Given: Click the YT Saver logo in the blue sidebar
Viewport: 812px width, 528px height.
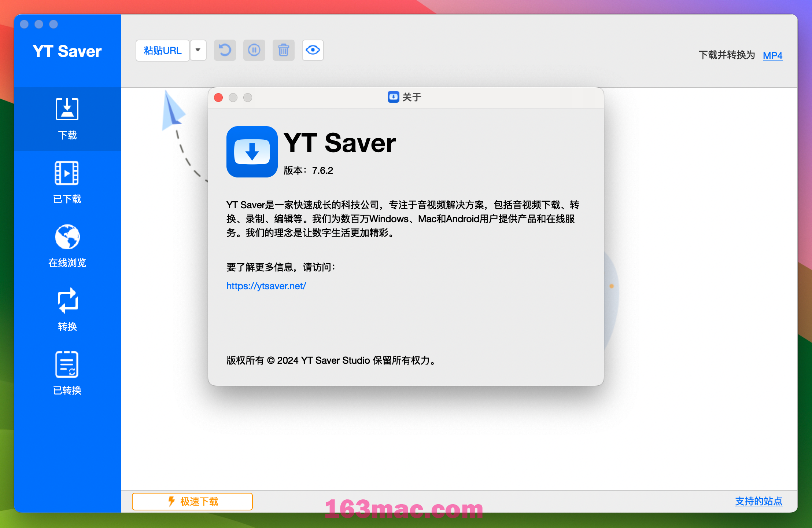Looking at the screenshot, I should (67, 51).
